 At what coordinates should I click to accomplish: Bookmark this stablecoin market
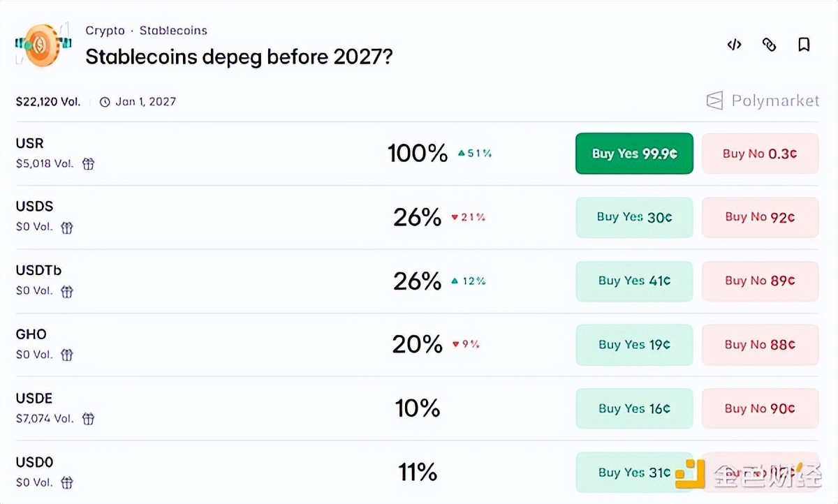[804, 45]
